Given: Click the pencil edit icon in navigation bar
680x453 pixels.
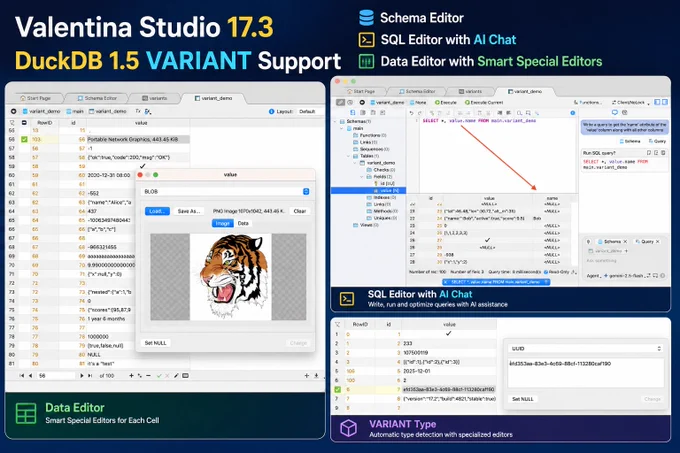Looking at the screenshot, I should click(176, 376).
